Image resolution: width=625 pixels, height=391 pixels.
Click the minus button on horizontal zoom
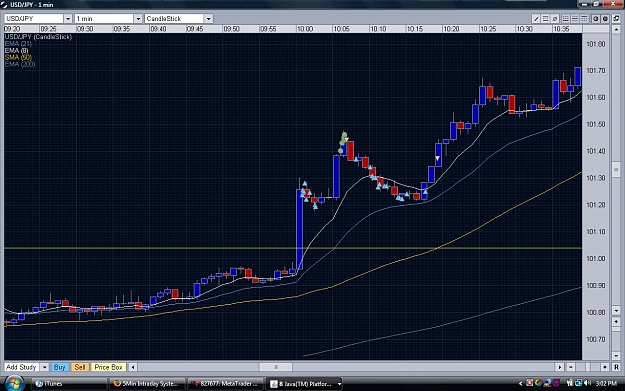[x=571, y=367]
